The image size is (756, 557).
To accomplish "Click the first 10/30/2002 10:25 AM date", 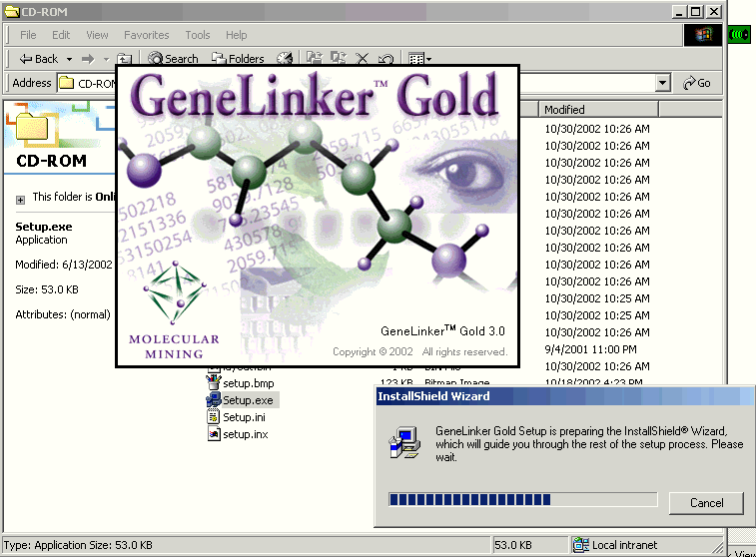I will click(x=597, y=298).
